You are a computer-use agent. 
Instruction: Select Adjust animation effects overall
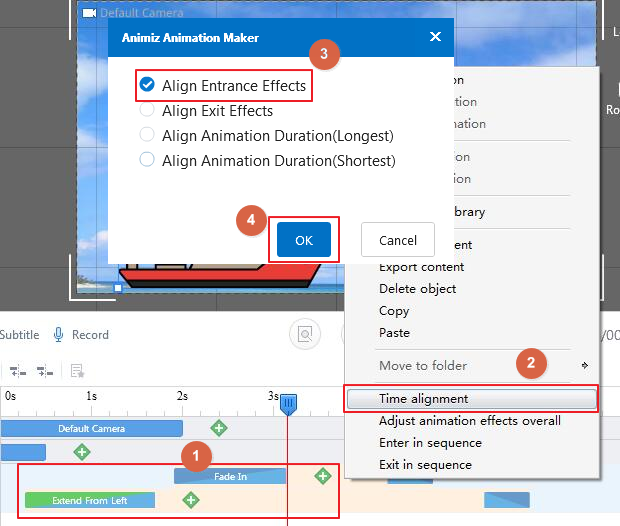coord(469,421)
